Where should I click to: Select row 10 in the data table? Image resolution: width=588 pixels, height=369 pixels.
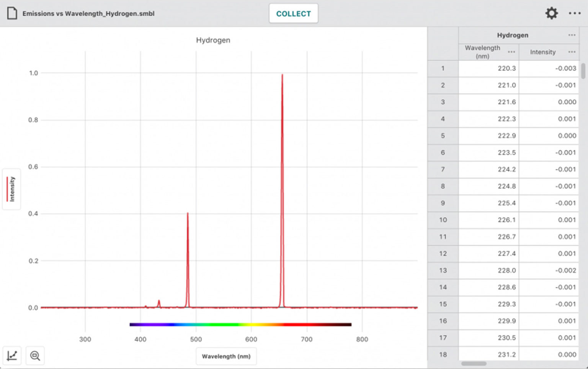pyautogui.click(x=443, y=220)
